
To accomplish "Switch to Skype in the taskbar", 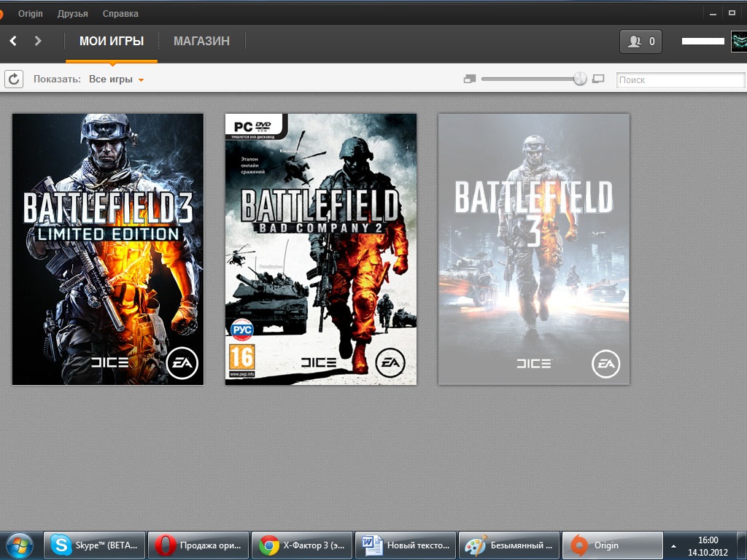I will pos(94,545).
